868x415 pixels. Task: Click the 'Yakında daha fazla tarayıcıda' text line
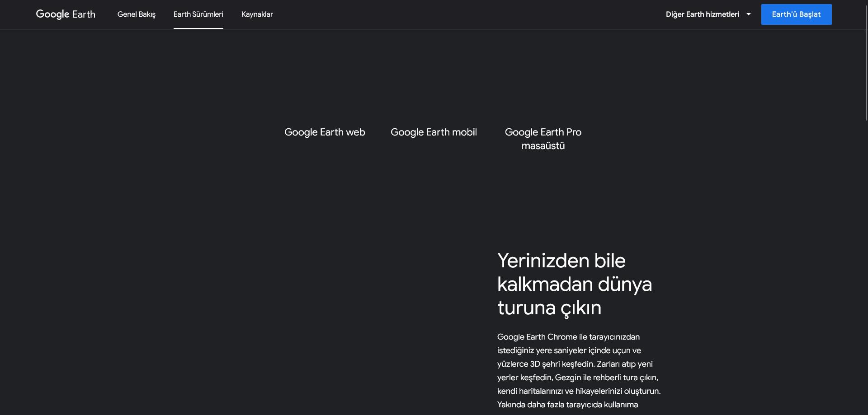(x=567, y=405)
